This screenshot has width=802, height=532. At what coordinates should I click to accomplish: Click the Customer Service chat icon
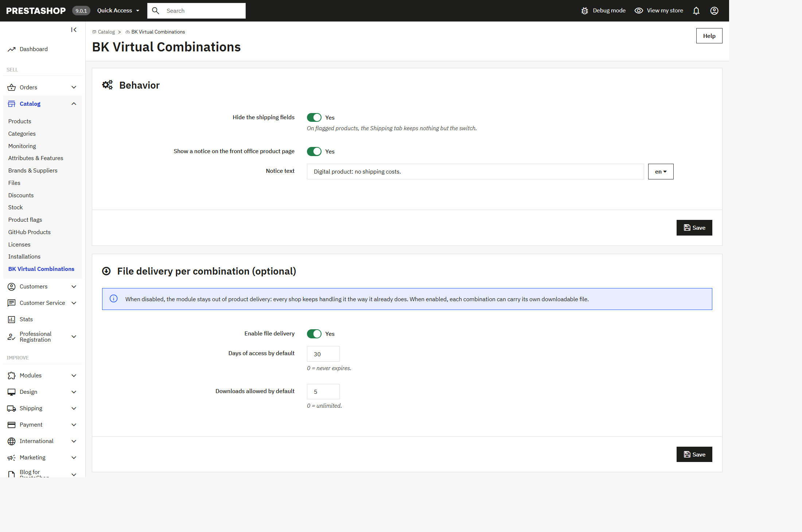(12, 303)
